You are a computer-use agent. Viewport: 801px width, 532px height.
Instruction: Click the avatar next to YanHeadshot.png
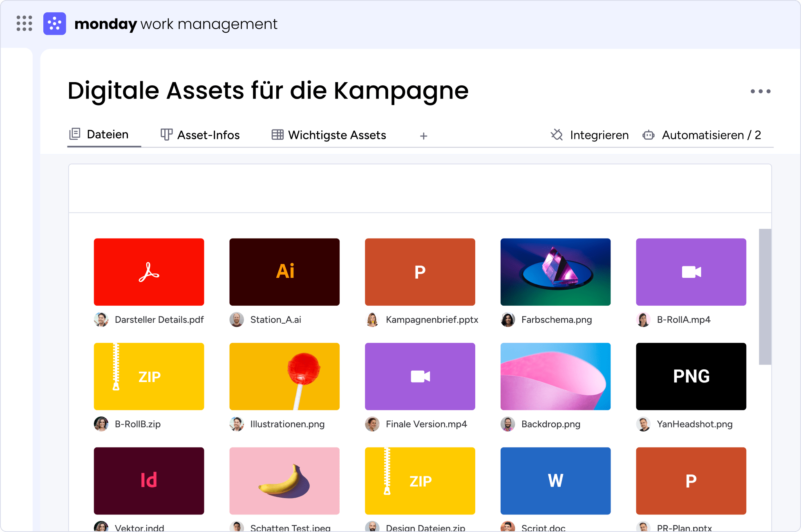[x=643, y=424]
